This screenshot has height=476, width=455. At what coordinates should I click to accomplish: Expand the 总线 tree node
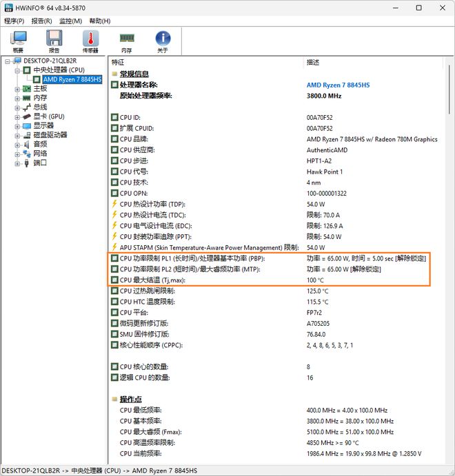pos(17,107)
